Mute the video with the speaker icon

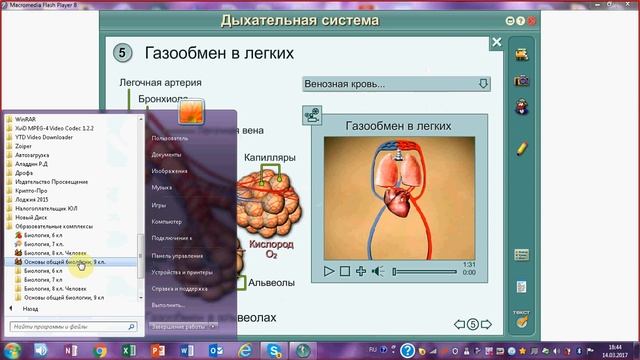tap(378, 271)
